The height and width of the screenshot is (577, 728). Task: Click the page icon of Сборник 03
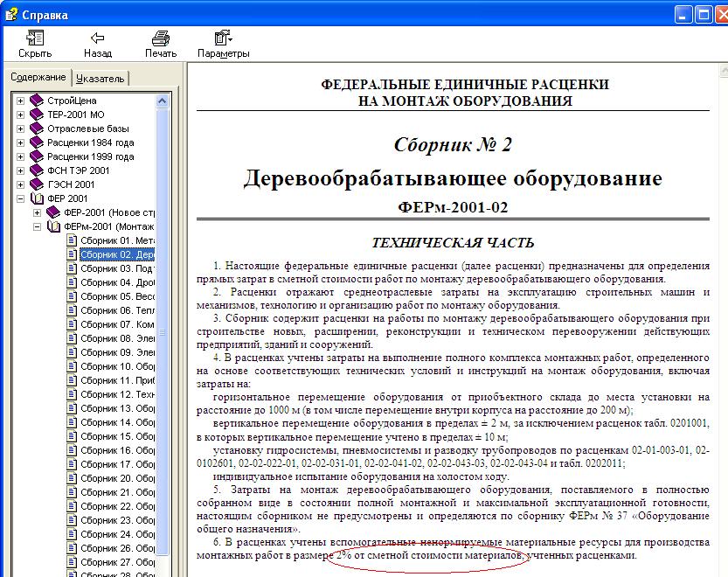click(72, 268)
